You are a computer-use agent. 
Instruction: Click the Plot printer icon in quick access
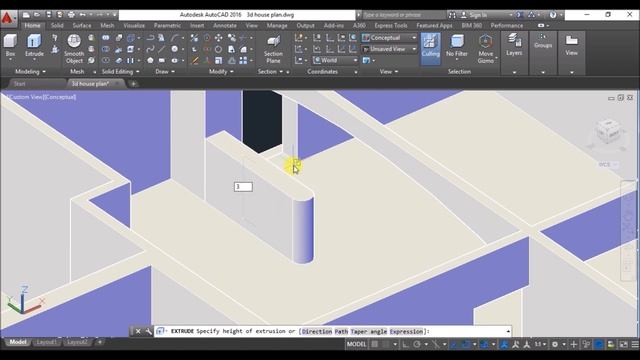[71, 15]
